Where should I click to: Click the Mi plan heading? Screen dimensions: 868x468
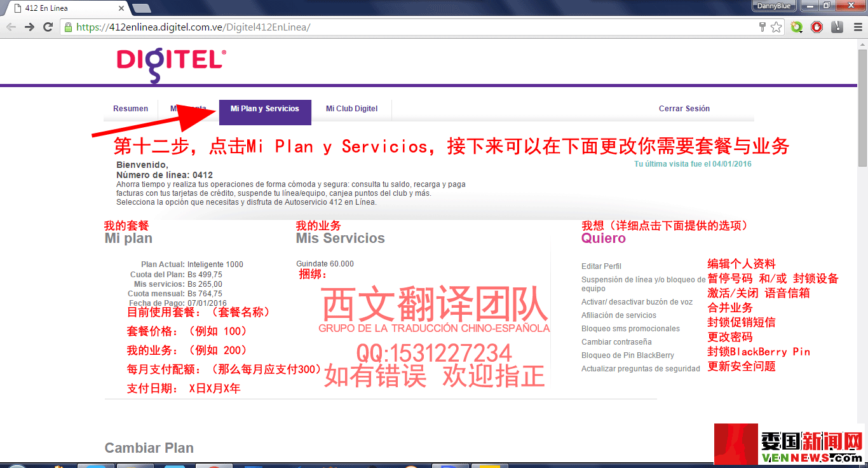click(128, 238)
